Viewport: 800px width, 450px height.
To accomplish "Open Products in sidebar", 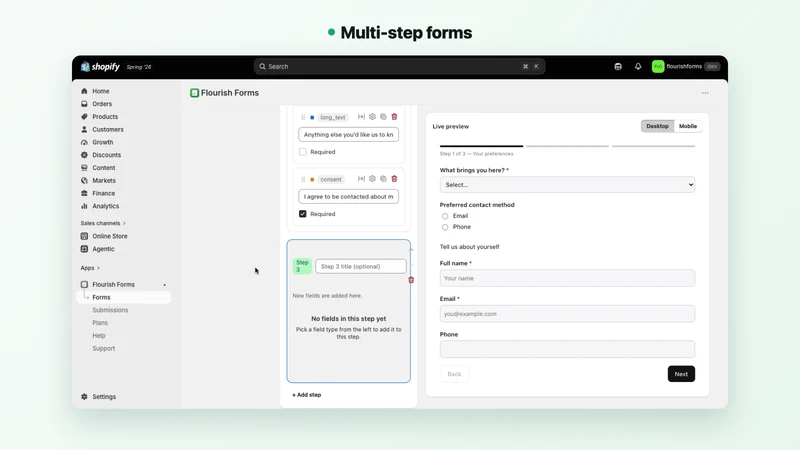I will 105,116.
